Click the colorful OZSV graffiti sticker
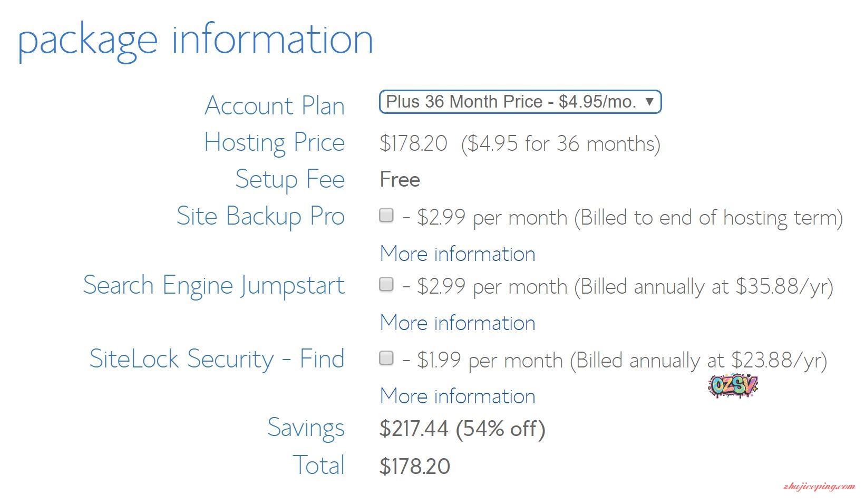Image resolution: width=865 pixels, height=504 pixels. [x=733, y=386]
